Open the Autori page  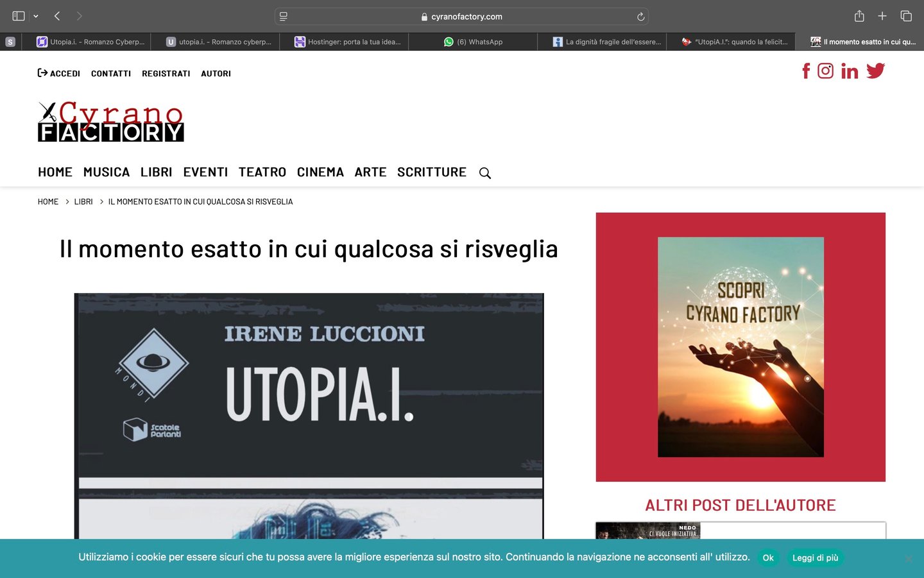(216, 74)
